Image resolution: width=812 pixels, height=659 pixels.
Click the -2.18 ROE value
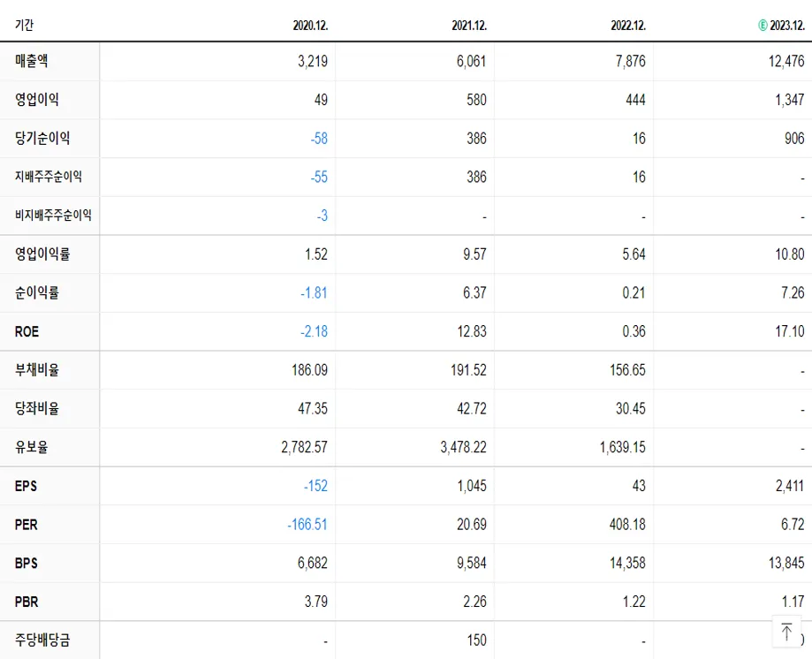tap(314, 331)
